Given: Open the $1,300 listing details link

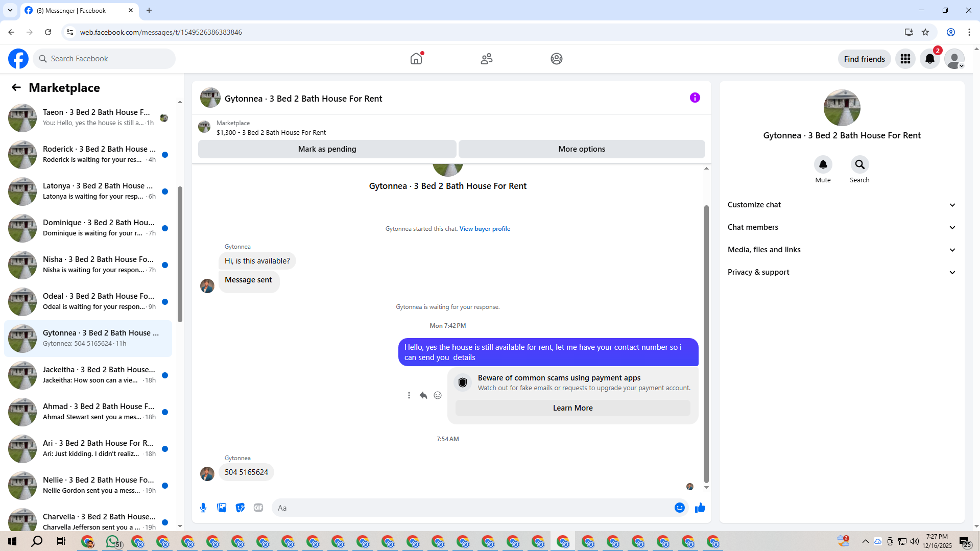Looking at the screenshot, I should coord(271,133).
